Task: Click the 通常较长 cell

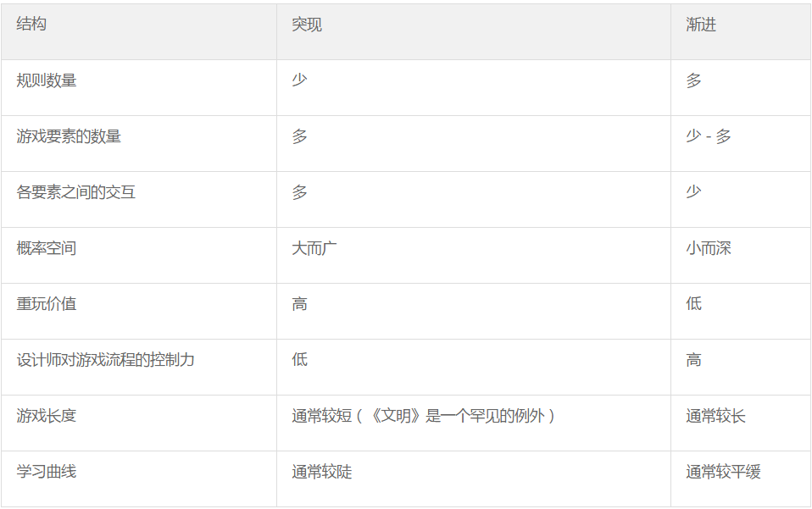Action: pos(741,423)
